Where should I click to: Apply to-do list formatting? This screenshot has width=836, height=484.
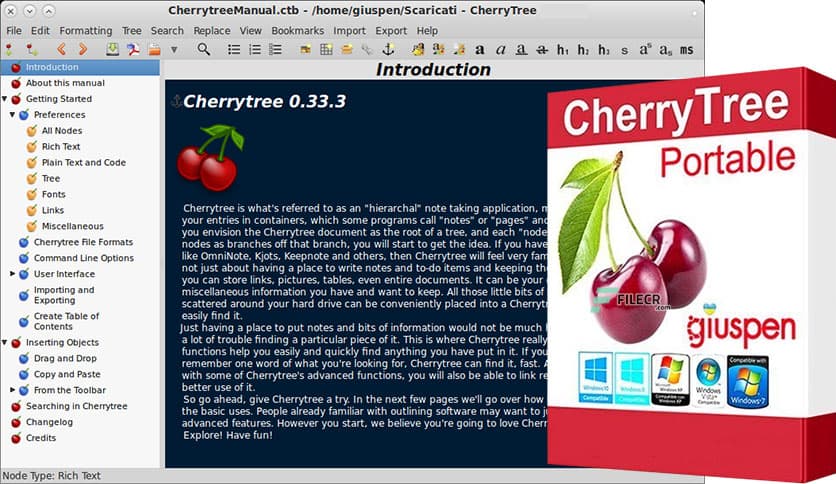[x=275, y=50]
